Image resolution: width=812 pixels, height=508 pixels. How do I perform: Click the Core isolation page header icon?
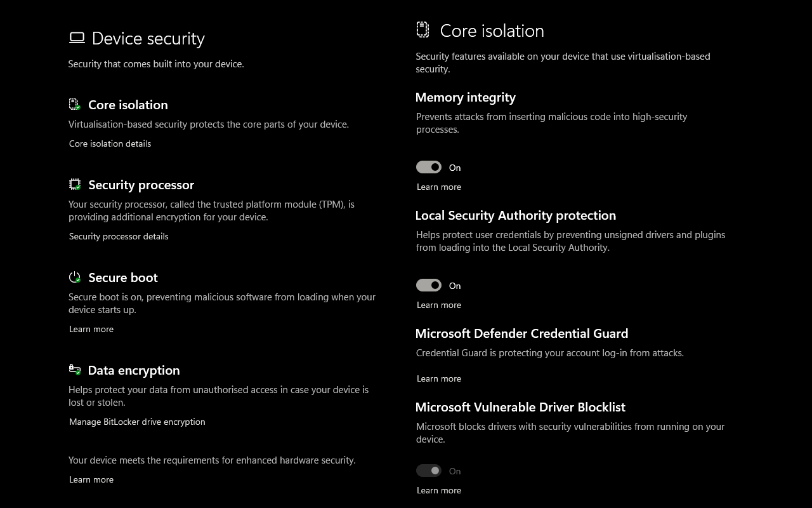coord(422,29)
